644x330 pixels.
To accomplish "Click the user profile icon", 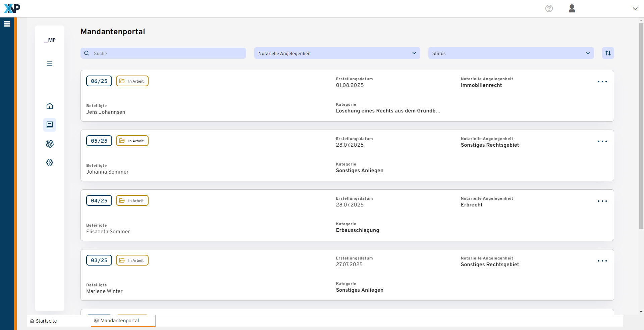I will pyautogui.click(x=572, y=8).
